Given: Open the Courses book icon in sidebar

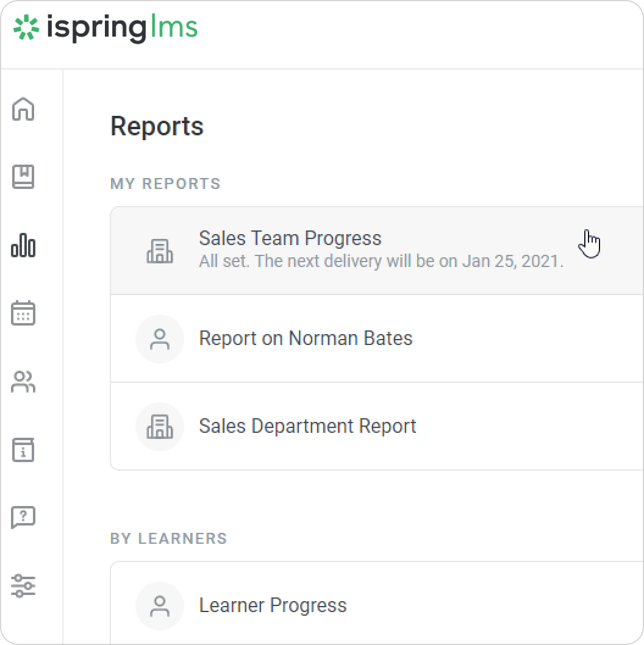Looking at the screenshot, I should (23, 177).
